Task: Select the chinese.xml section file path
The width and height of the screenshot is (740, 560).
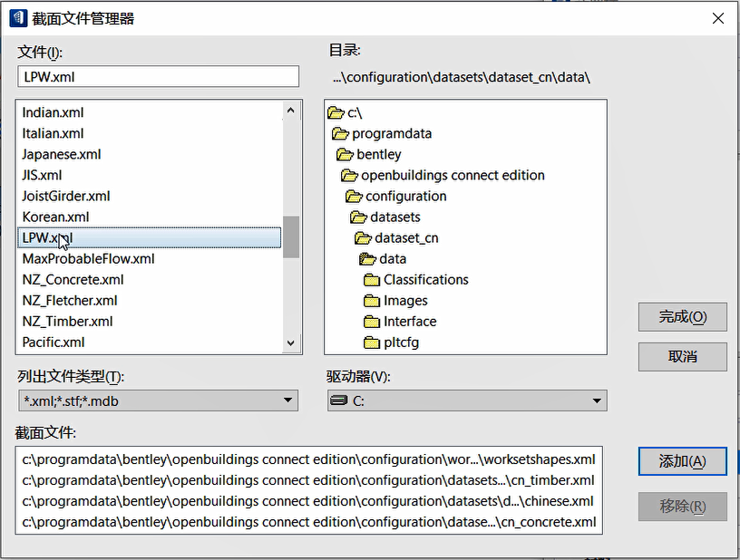Action: 307,501
